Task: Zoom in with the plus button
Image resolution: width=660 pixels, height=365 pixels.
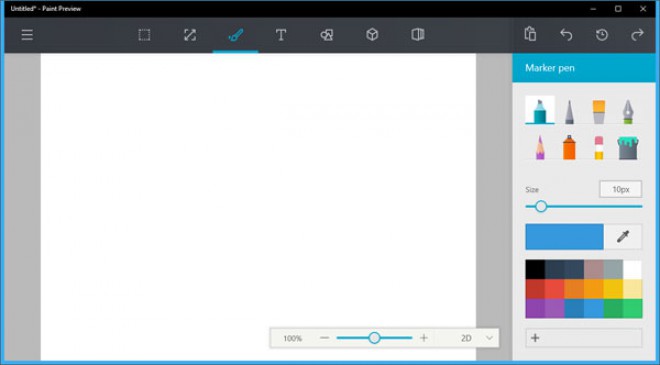Action: tap(424, 338)
